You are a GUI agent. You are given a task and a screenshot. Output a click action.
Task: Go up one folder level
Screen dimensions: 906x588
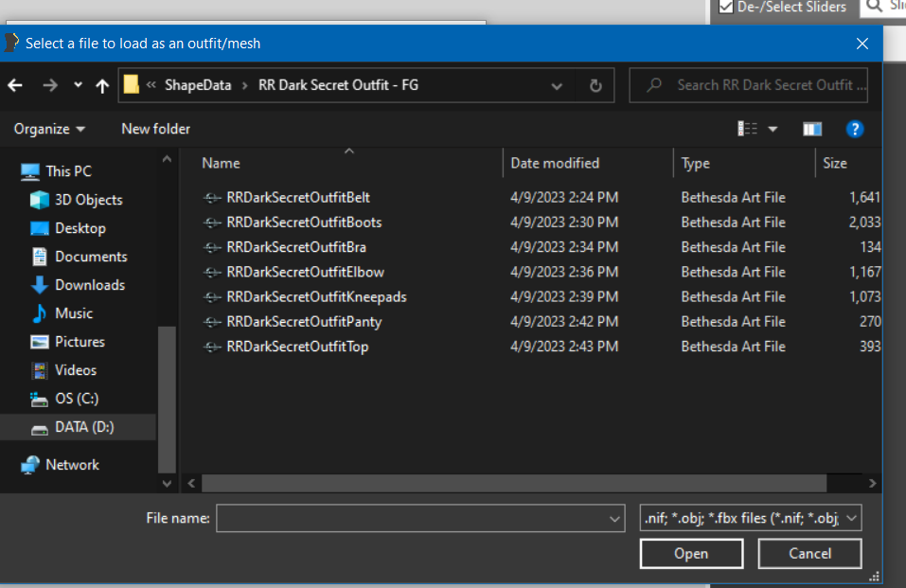[x=102, y=85]
